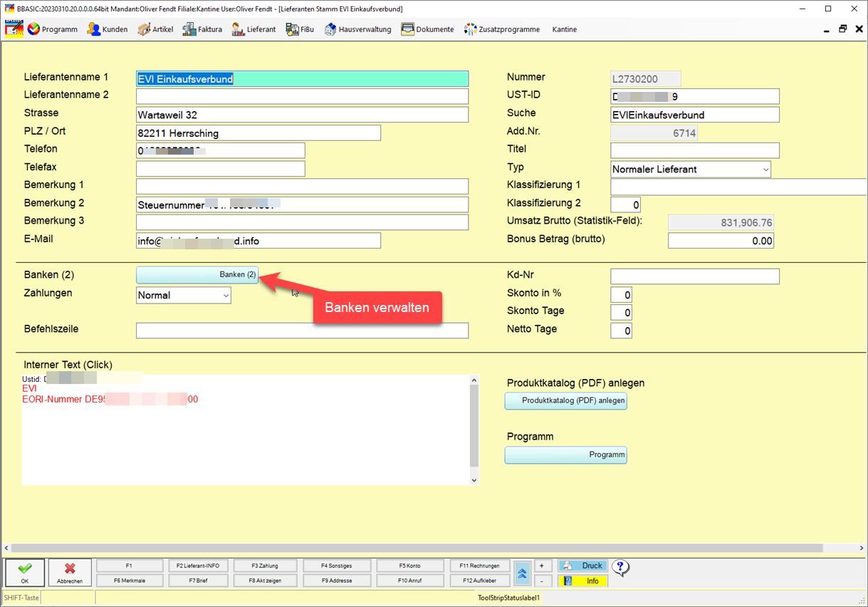Restore the inner child window
This screenshot has width=868, height=607.
tap(842, 29)
